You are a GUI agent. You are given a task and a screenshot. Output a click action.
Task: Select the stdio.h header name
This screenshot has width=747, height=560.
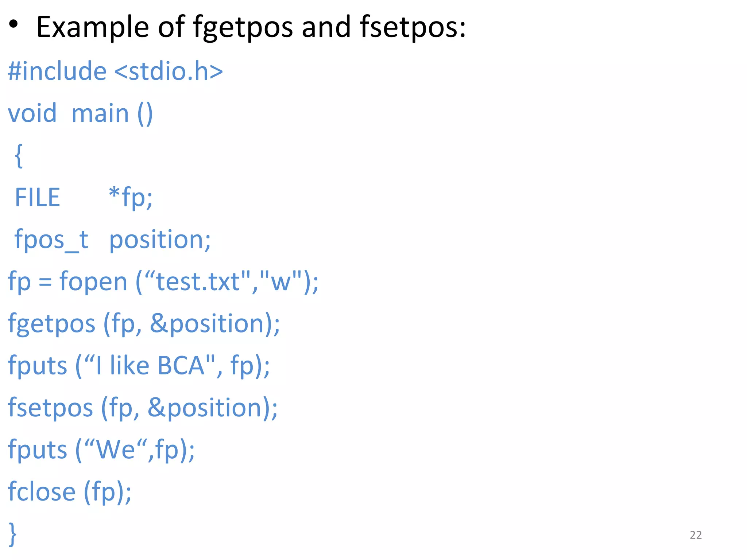coord(169,71)
